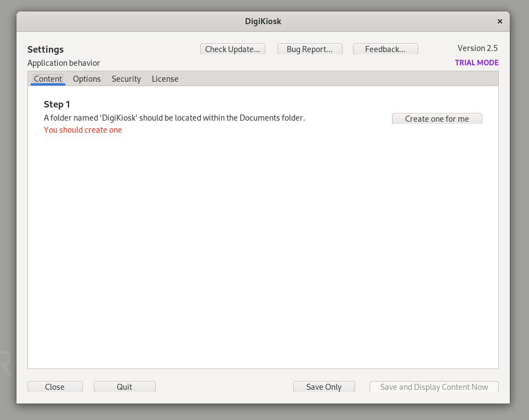
Task: Click the DigiKiosk folder instruction sentence
Action: coord(174,118)
